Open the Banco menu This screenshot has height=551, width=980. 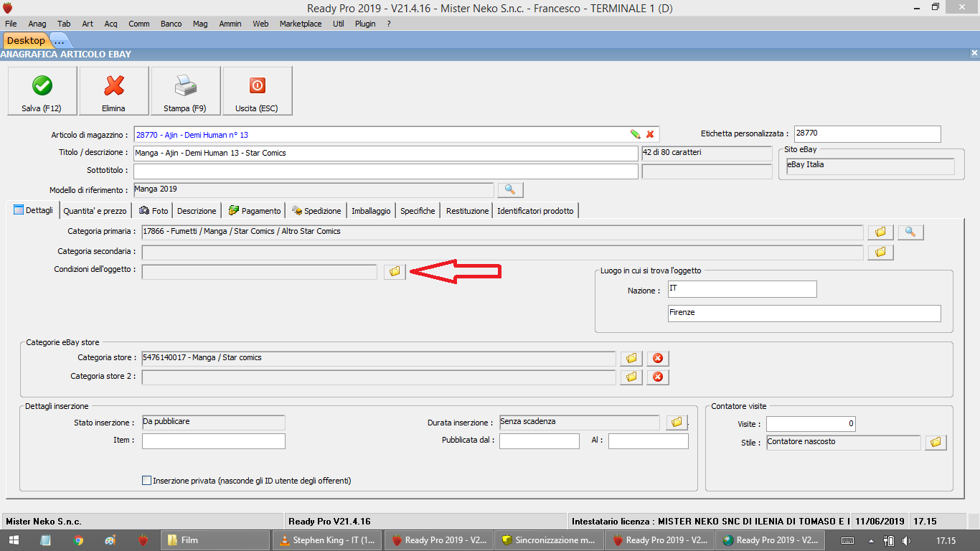(171, 24)
